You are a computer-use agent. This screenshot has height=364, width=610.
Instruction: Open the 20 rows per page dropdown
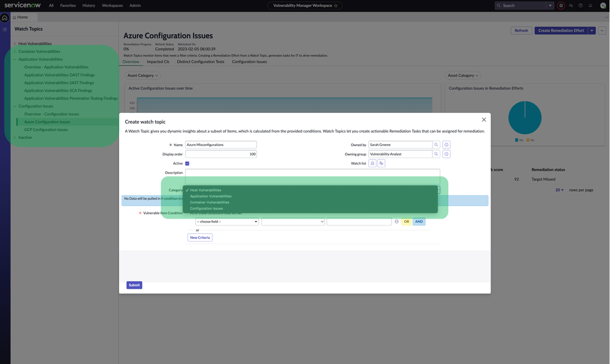pos(559,190)
